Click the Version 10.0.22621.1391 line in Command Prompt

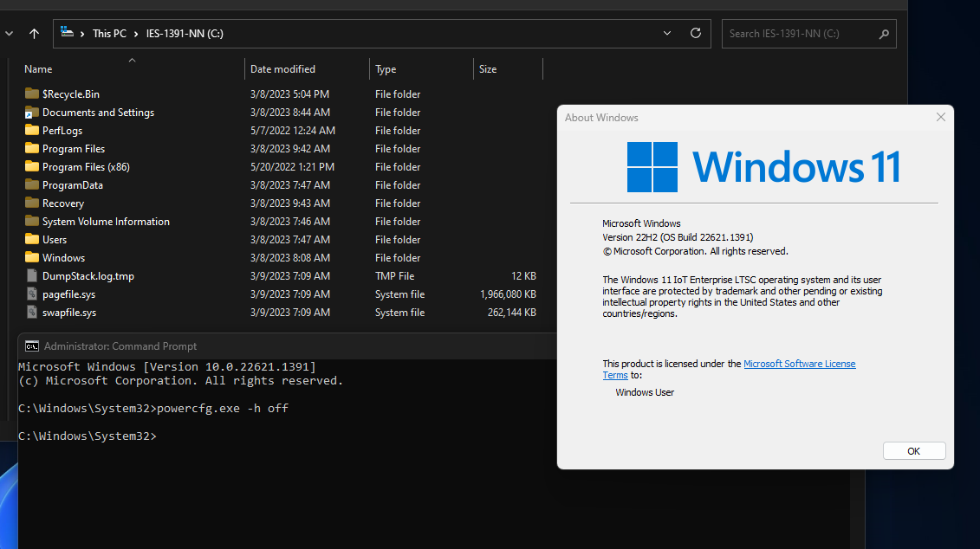click(x=167, y=366)
